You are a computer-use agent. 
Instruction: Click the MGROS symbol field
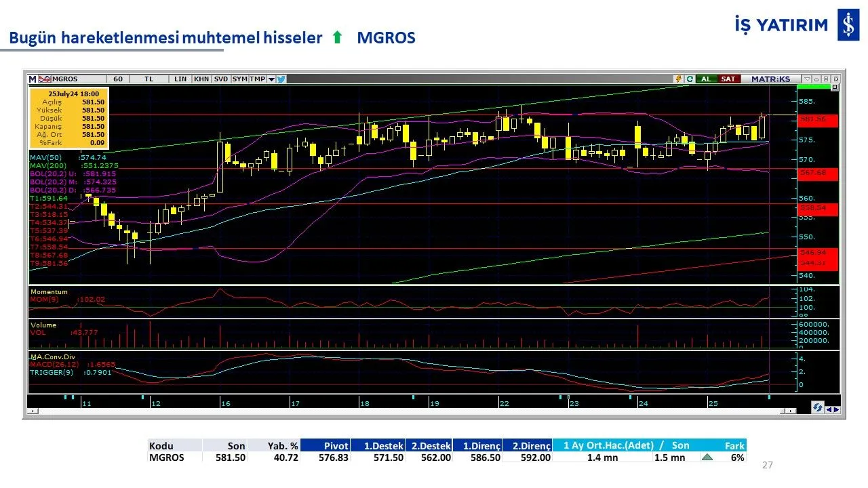coord(79,79)
